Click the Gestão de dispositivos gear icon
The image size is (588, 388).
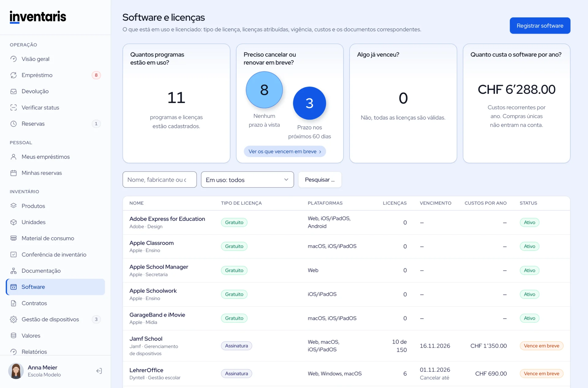click(13, 319)
